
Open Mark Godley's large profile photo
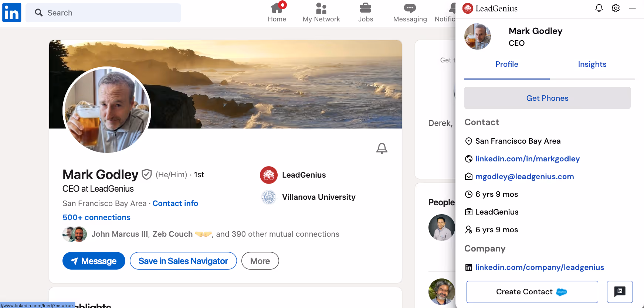coord(107,110)
